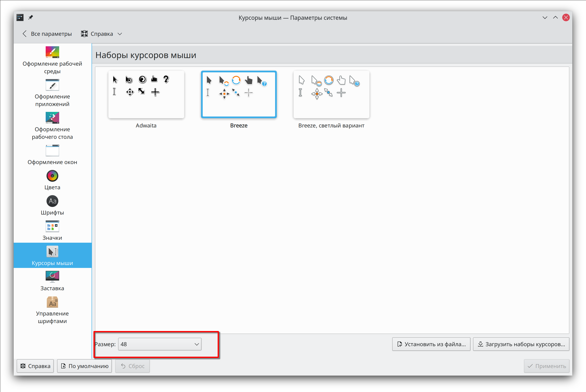This screenshot has height=392, width=586.
Task: Click the bottom Справка button
Action: pyautogui.click(x=35, y=366)
